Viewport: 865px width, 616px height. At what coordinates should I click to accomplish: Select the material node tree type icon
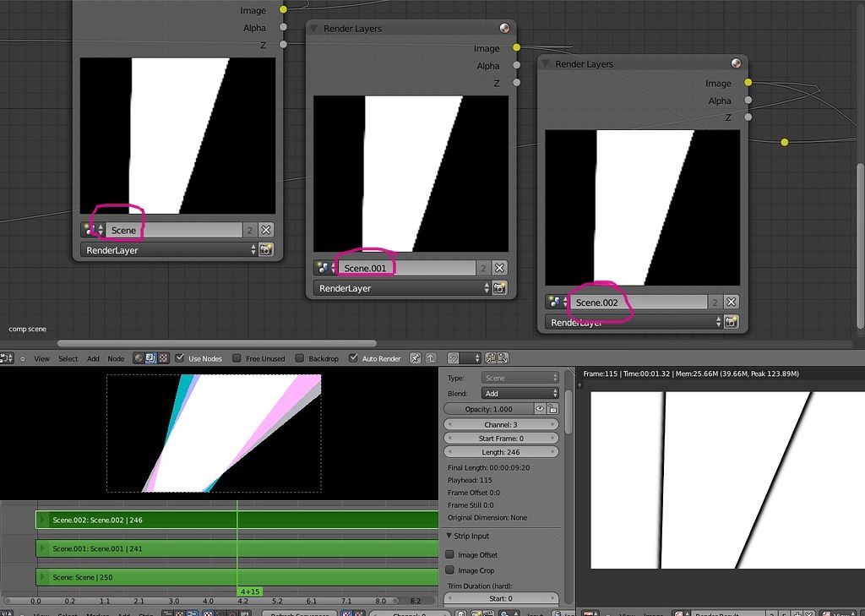[x=139, y=358]
